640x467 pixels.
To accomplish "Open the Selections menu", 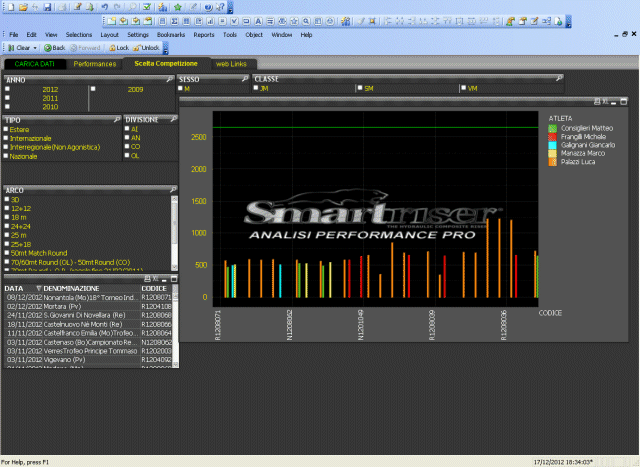I will (79, 35).
